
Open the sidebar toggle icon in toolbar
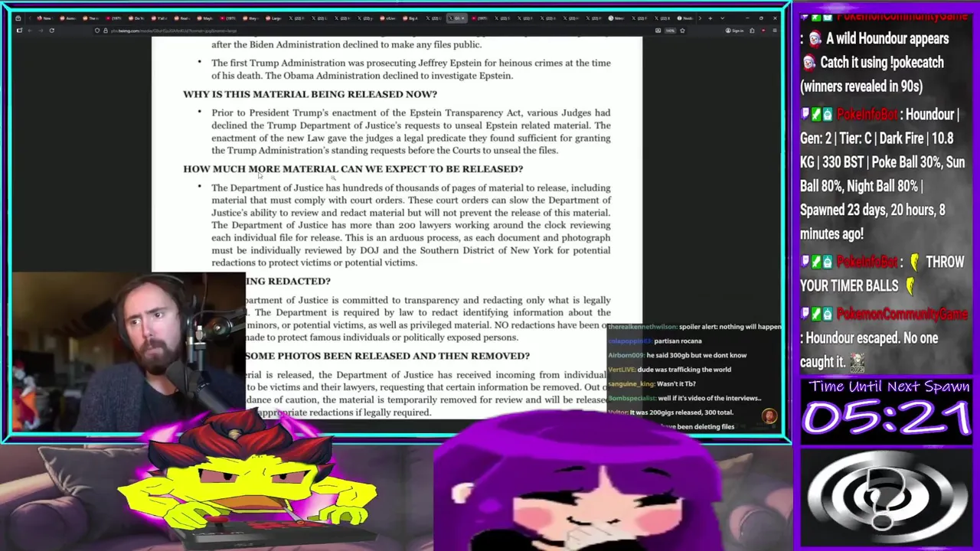point(19,31)
